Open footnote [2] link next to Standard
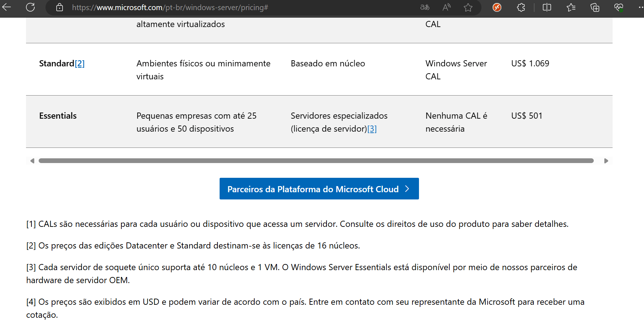The image size is (644, 330). click(x=79, y=63)
